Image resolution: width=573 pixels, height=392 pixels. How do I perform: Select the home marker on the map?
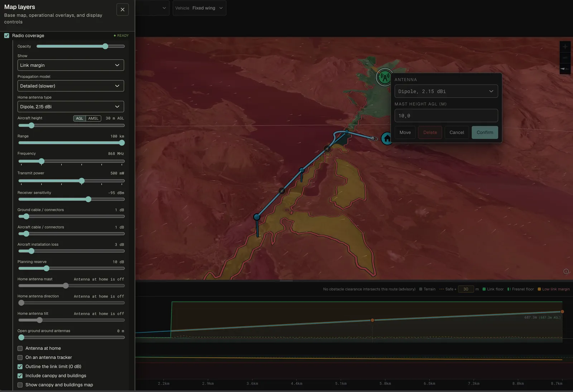coord(387,139)
